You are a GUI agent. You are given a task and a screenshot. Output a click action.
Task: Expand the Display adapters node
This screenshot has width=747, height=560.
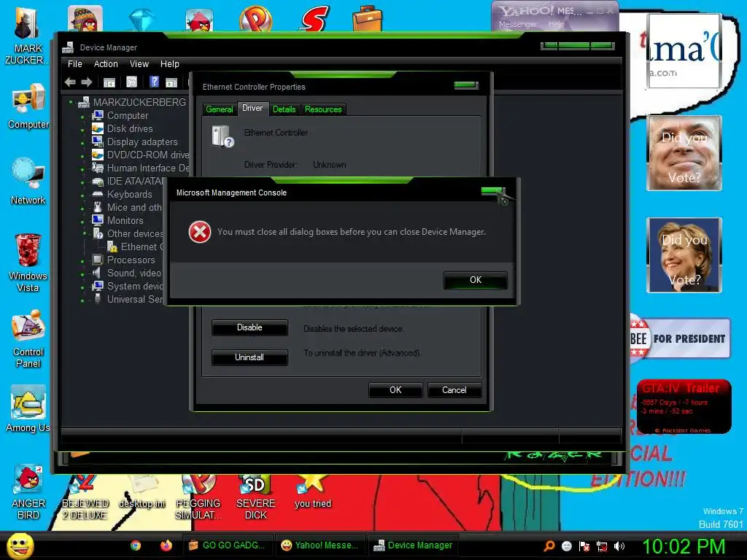(82, 142)
